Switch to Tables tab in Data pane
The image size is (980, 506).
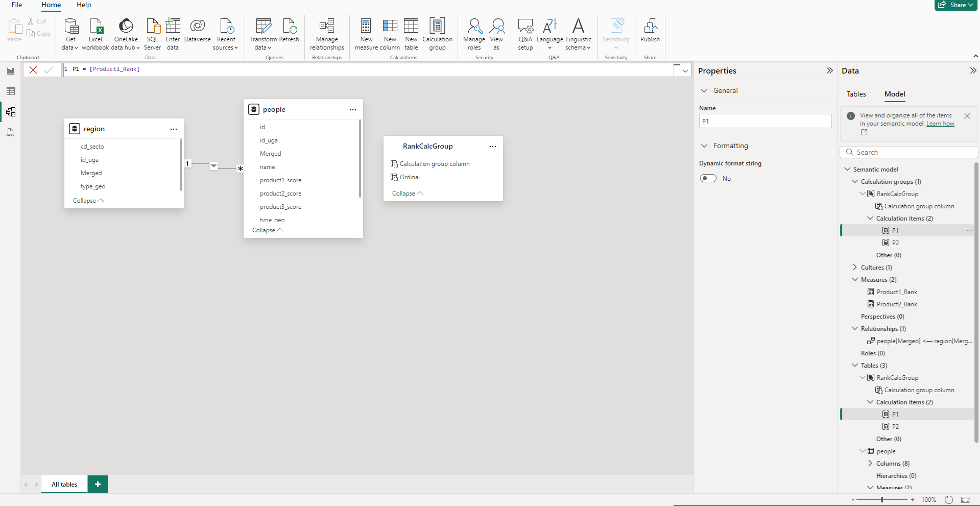pos(856,94)
